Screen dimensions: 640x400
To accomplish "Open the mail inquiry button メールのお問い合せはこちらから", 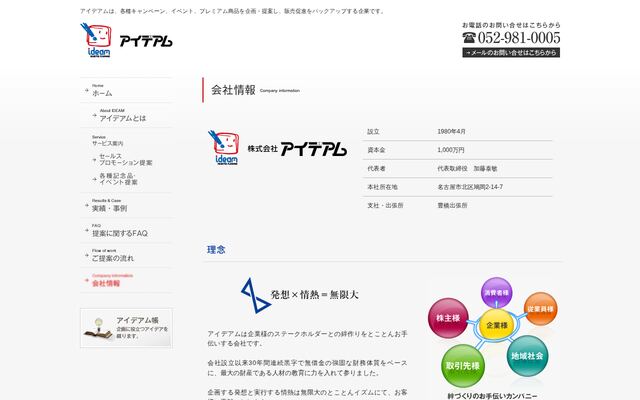I will click(x=511, y=52).
